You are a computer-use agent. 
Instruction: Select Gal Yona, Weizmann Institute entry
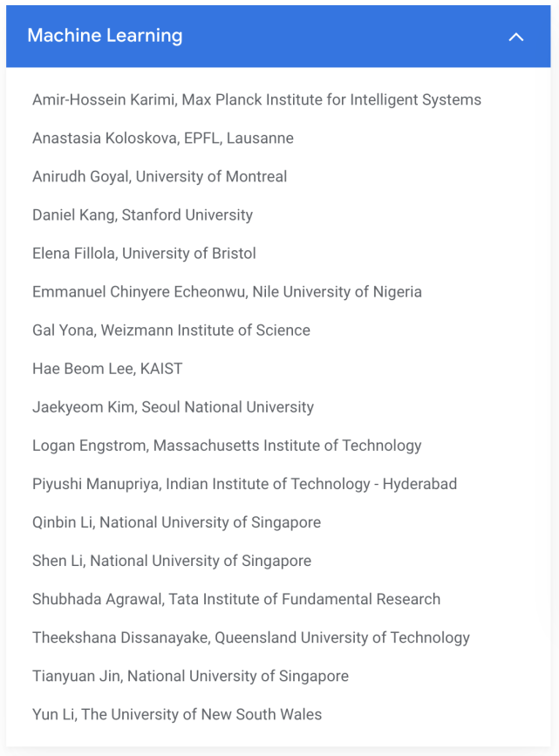[x=171, y=330]
